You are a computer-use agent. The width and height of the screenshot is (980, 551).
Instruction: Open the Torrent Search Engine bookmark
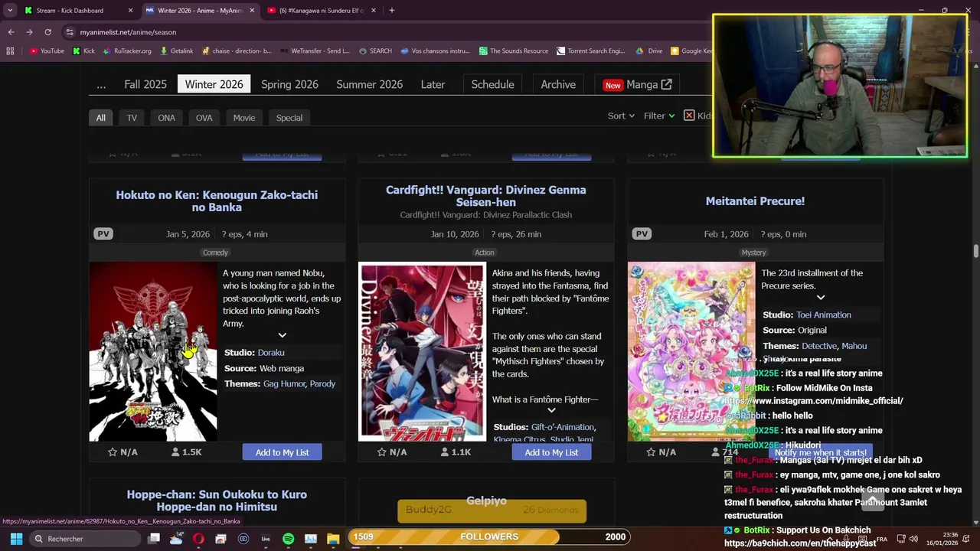point(591,51)
